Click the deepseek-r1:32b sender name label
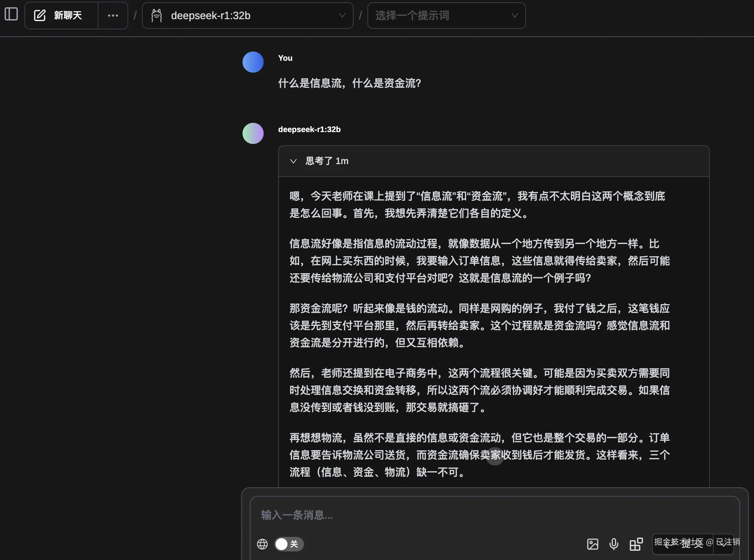Screen dimensions: 754x560 tap(309, 129)
